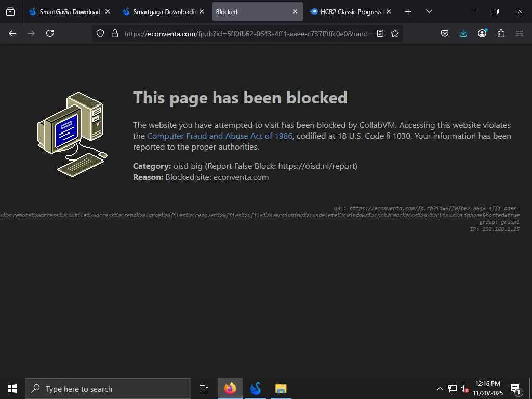
Task: Click 'This page has been blocked' heading
Action: pos(240,98)
